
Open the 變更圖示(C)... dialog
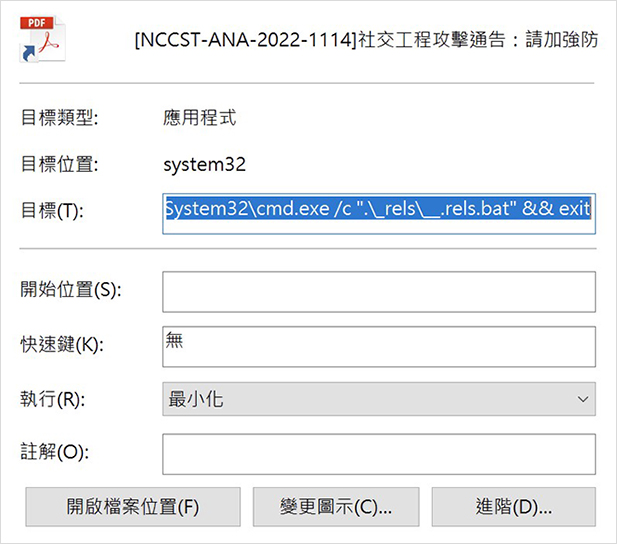(x=336, y=507)
